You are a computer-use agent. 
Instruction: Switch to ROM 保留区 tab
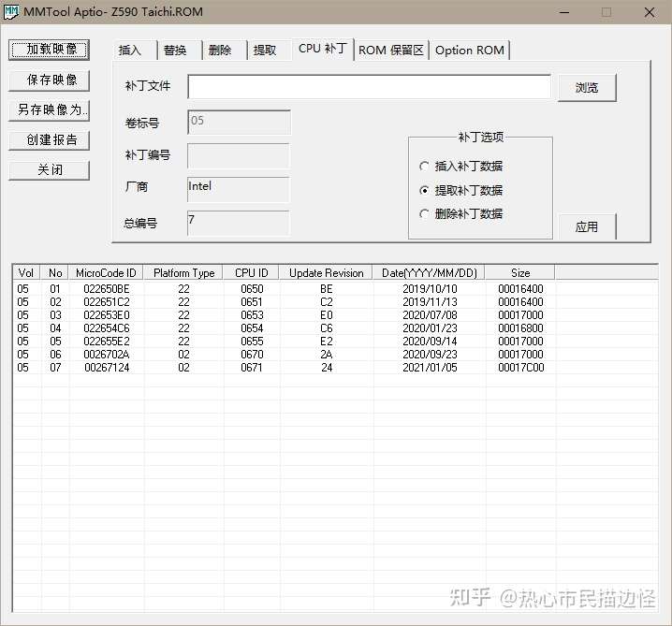coord(391,51)
